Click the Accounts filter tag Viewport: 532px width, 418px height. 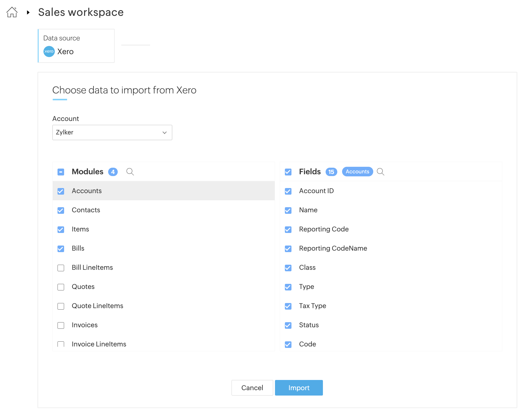point(357,172)
